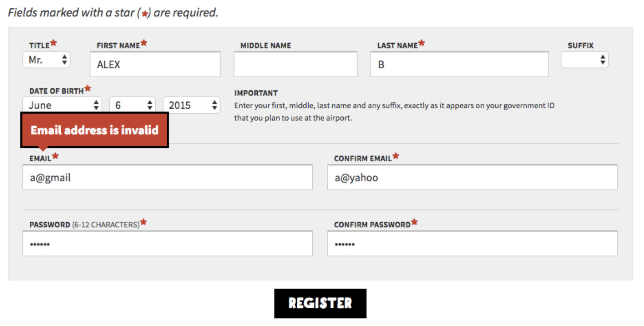This screenshot has height=326, width=644.
Task: Click the Confirm Email field
Action: pyautogui.click(x=472, y=178)
